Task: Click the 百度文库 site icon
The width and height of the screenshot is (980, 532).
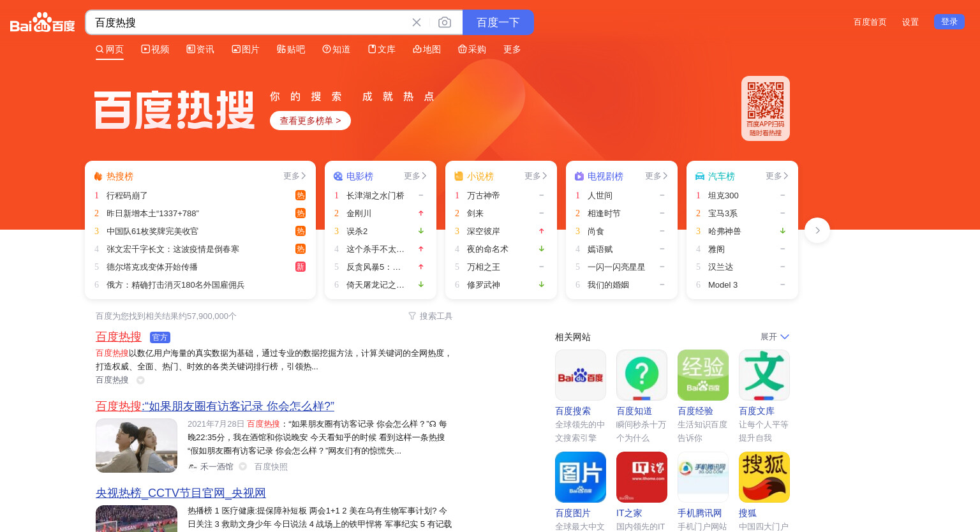Action: tap(764, 375)
